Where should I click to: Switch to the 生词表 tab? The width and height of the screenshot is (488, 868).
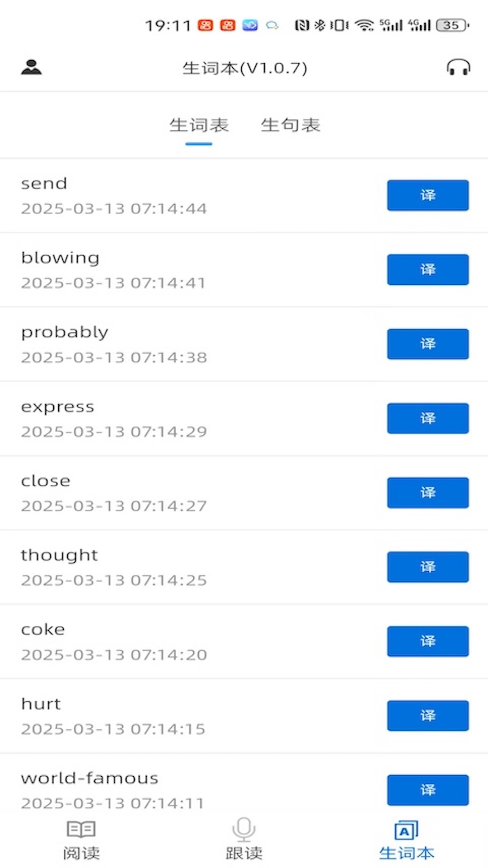pos(199,126)
